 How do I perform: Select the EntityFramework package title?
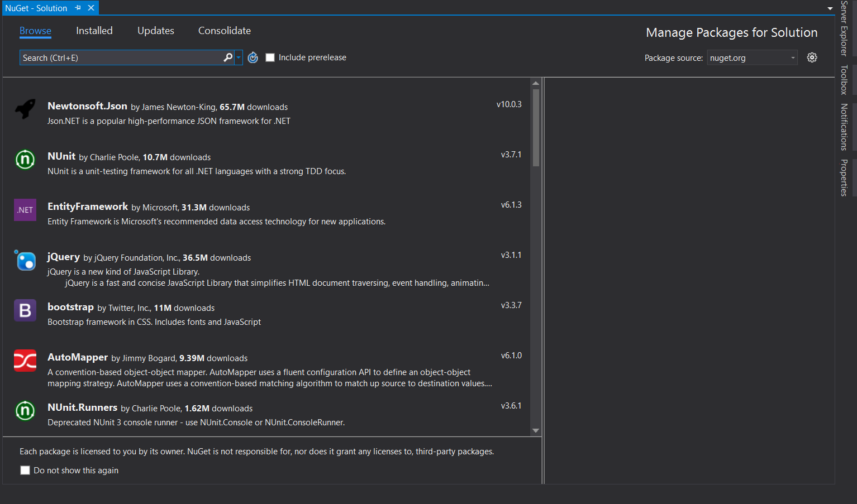(88, 207)
